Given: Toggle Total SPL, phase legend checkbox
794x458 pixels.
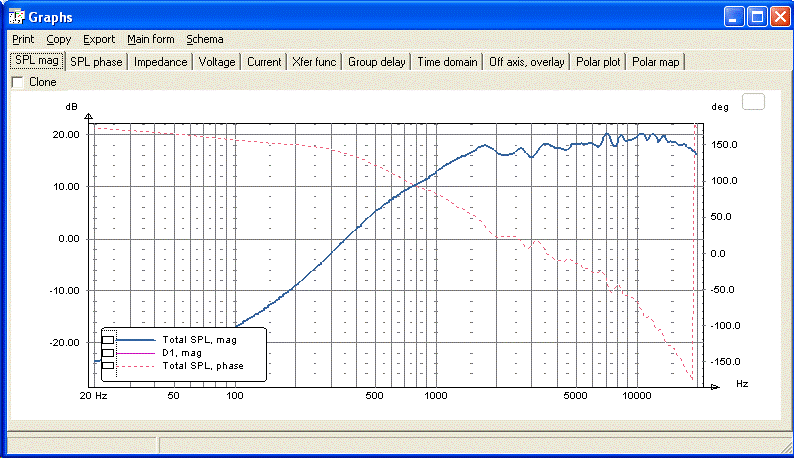Looking at the screenshot, I should tap(108, 366).
